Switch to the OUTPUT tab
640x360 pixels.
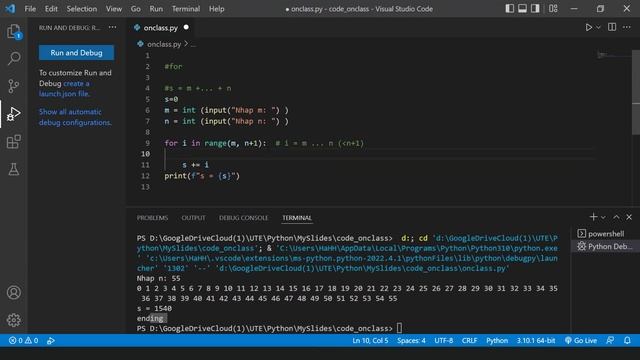[x=193, y=218]
